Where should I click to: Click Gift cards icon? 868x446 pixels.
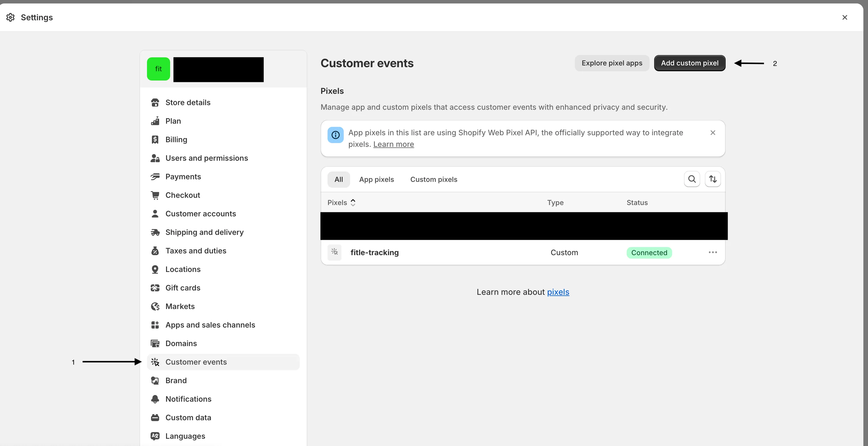[155, 288]
